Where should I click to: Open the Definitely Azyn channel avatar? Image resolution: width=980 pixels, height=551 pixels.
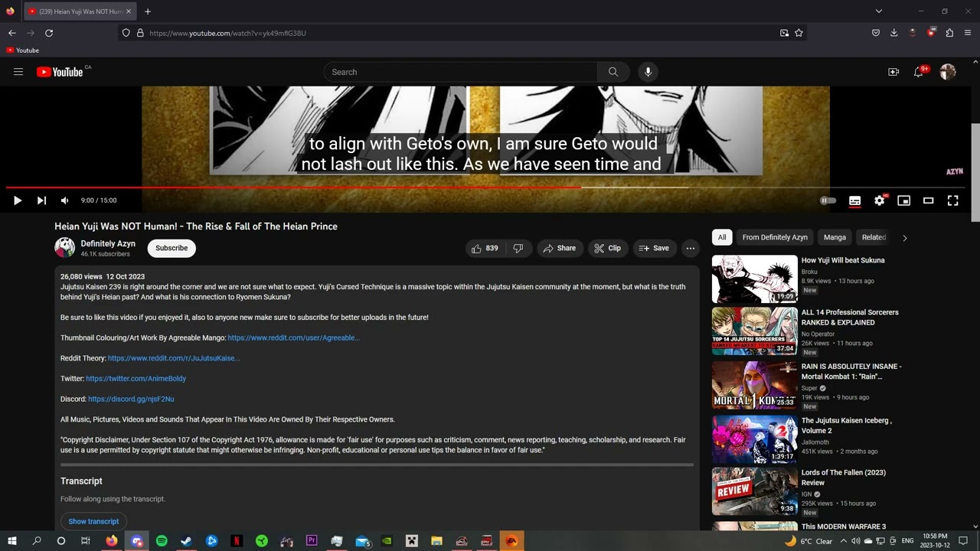coord(64,247)
